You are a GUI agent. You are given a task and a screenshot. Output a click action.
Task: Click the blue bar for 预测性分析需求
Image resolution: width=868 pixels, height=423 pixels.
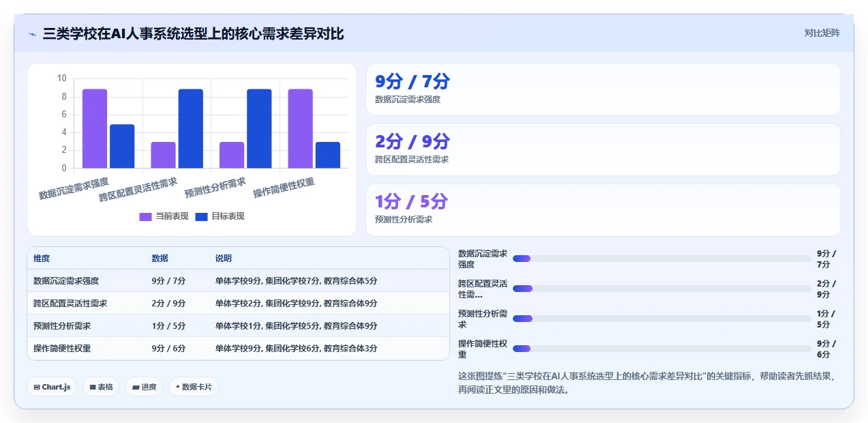tap(259, 128)
